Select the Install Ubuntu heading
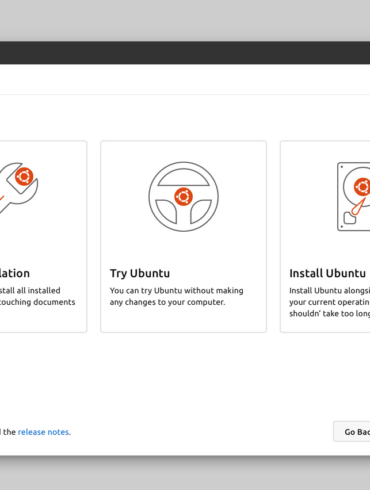This screenshot has height=490, width=370. [327, 273]
